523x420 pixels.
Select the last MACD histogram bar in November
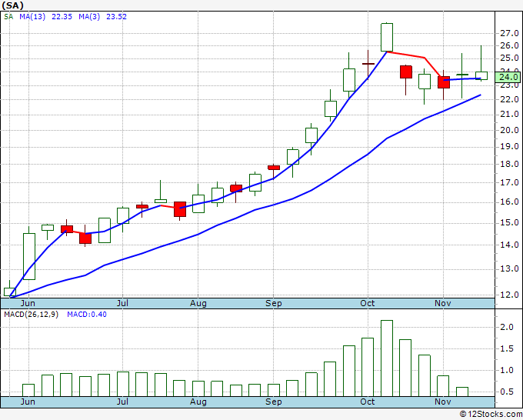[461, 392]
